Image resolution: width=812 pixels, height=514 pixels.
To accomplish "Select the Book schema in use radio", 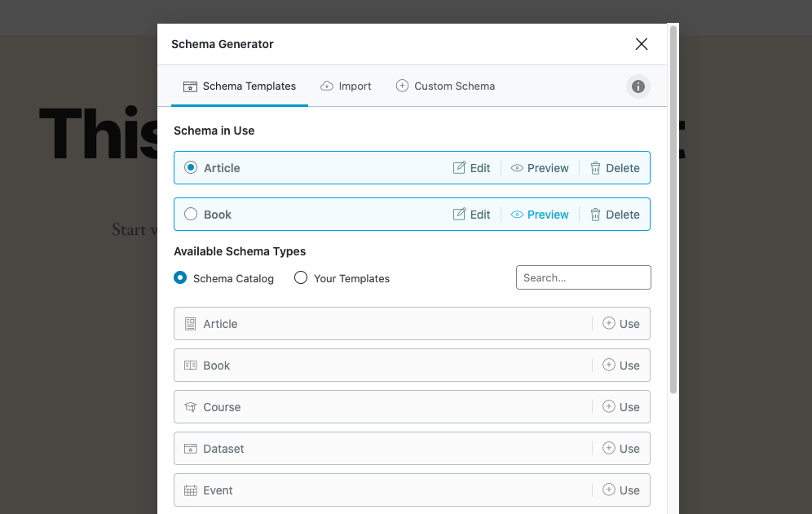I will tap(191, 214).
